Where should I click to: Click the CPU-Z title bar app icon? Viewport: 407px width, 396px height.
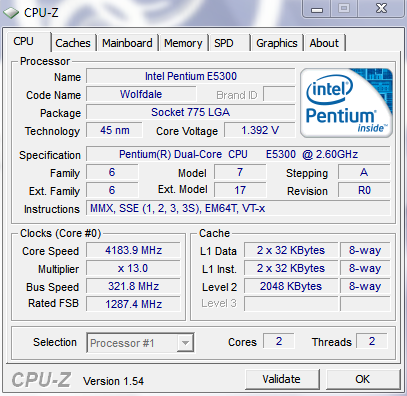tap(10, 13)
